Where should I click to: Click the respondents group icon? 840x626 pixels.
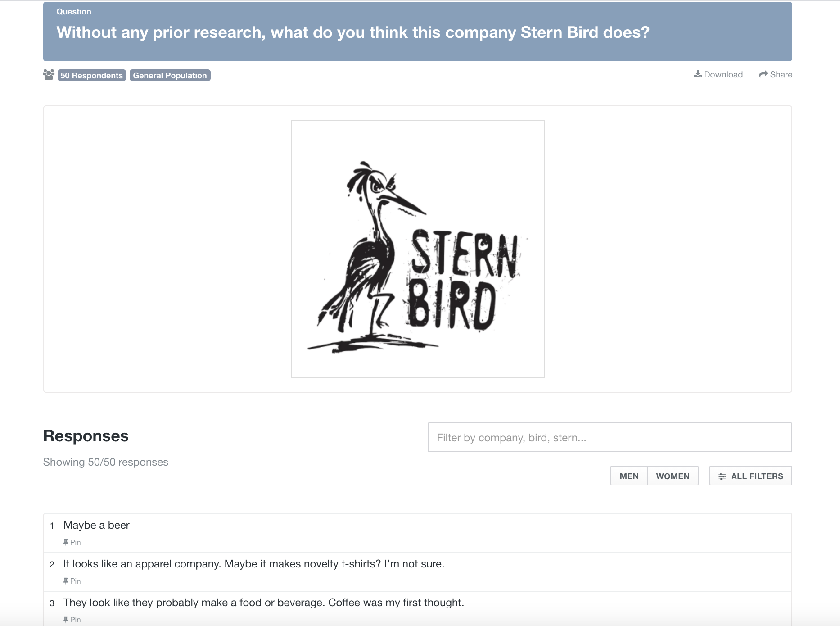click(49, 75)
